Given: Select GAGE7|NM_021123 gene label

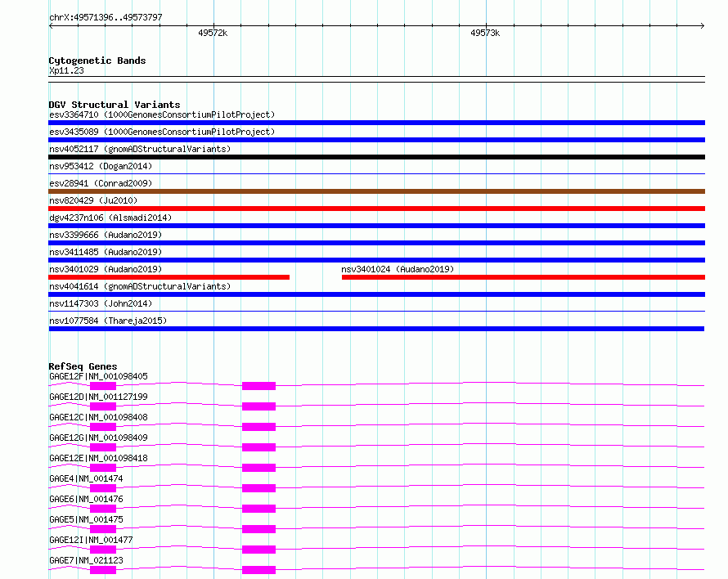Looking at the screenshot, I should tap(87, 560).
